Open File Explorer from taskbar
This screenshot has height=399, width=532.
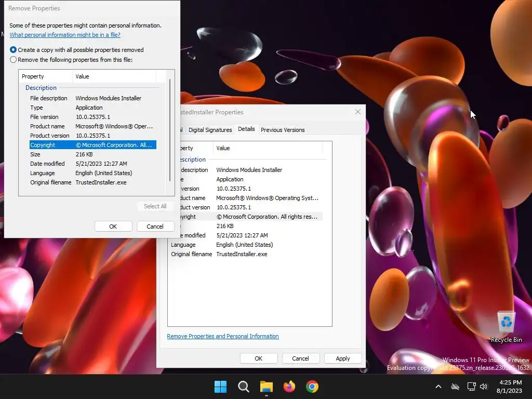click(x=267, y=387)
